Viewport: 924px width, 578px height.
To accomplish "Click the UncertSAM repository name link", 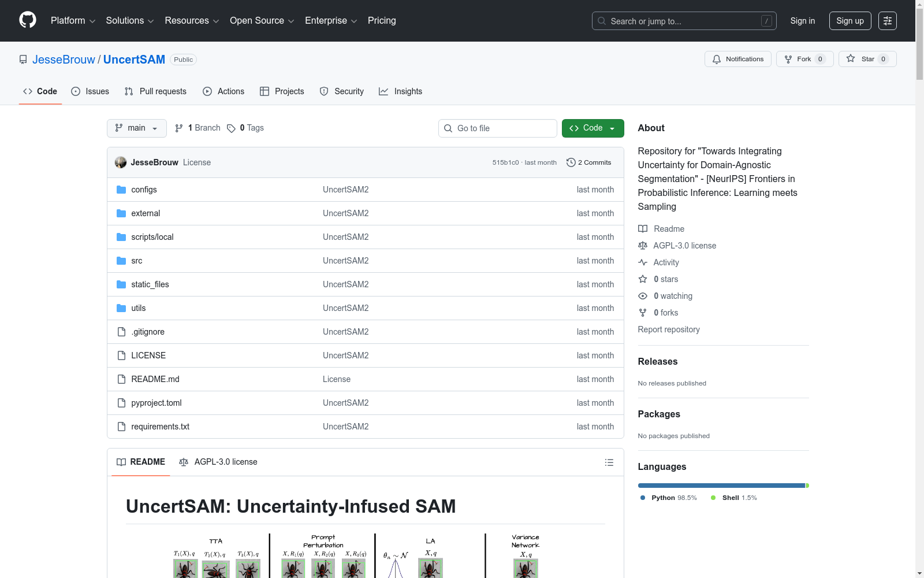I will pyautogui.click(x=134, y=60).
